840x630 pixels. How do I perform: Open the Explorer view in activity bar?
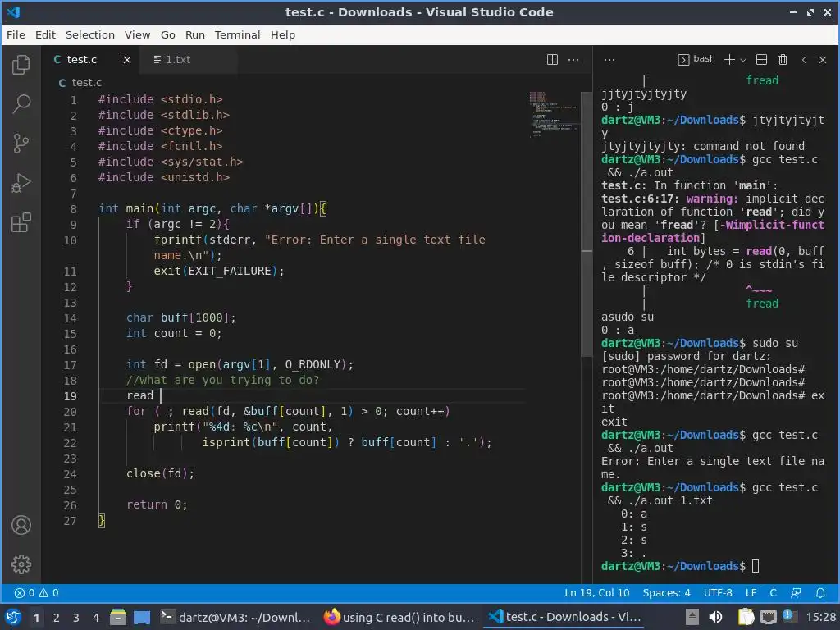(x=21, y=65)
